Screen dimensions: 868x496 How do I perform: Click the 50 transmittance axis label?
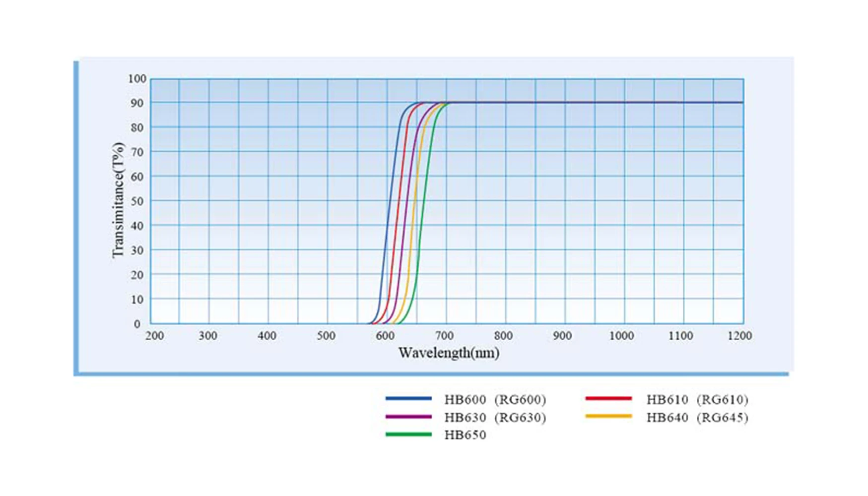click(x=137, y=201)
